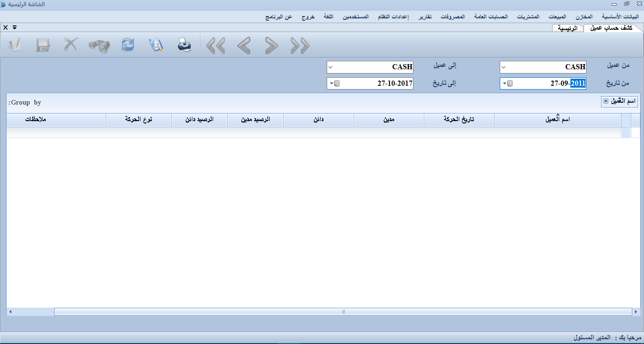Sort by the ملاحظات column header
The height and width of the screenshot is (344, 644).
pyautogui.click(x=56, y=120)
